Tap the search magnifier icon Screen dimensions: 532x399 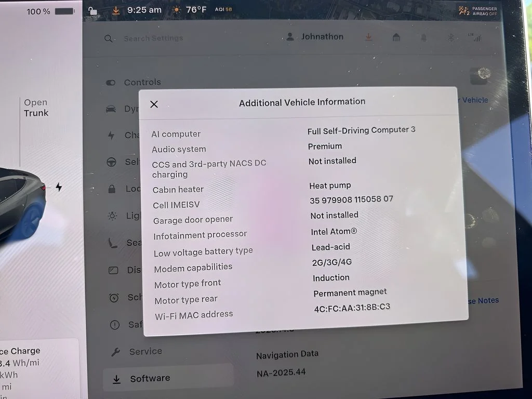coord(108,38)
